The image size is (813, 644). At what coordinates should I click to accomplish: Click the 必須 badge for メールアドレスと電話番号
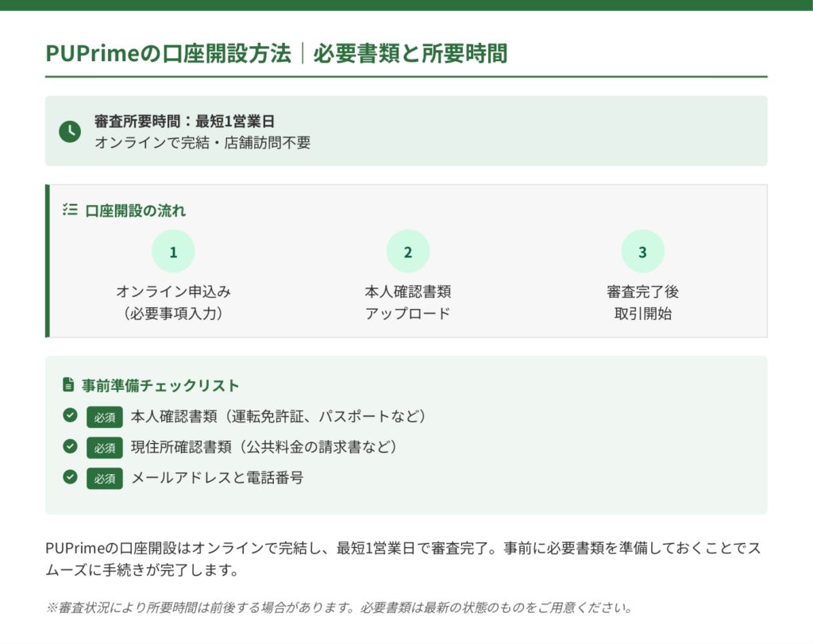click(x=105, y=479)
